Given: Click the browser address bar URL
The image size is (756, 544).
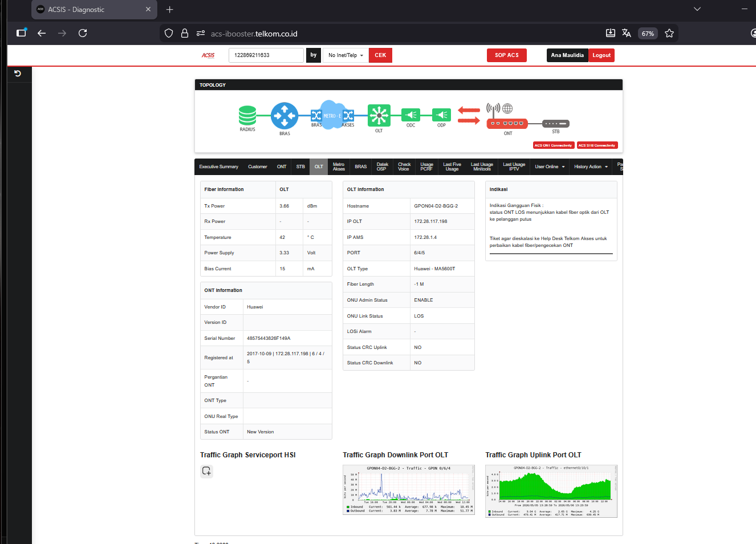Looking at the screenshot, I should (x=254, y=34).
